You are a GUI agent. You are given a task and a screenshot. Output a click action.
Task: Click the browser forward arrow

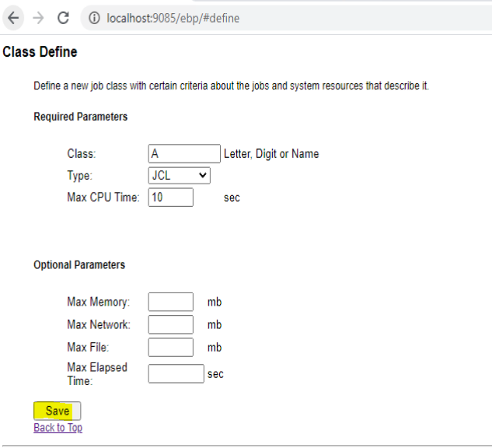click(38, 18)
